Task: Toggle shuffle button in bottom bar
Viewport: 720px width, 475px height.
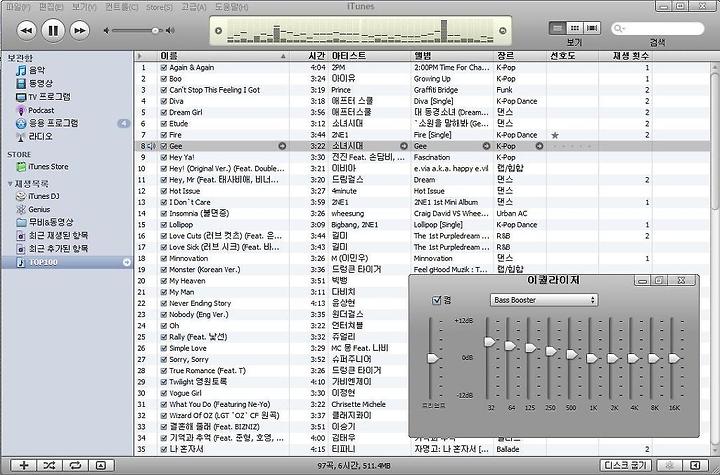Action: (x=50, y=465)
